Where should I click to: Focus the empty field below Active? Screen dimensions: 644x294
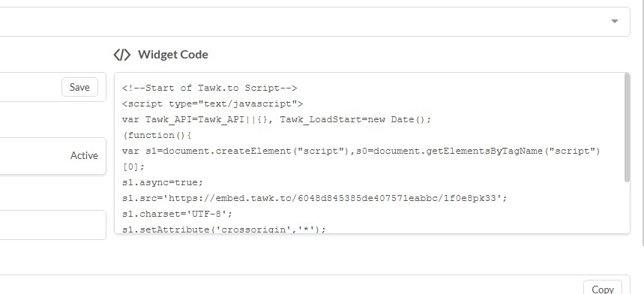click(x=53, y=225)
